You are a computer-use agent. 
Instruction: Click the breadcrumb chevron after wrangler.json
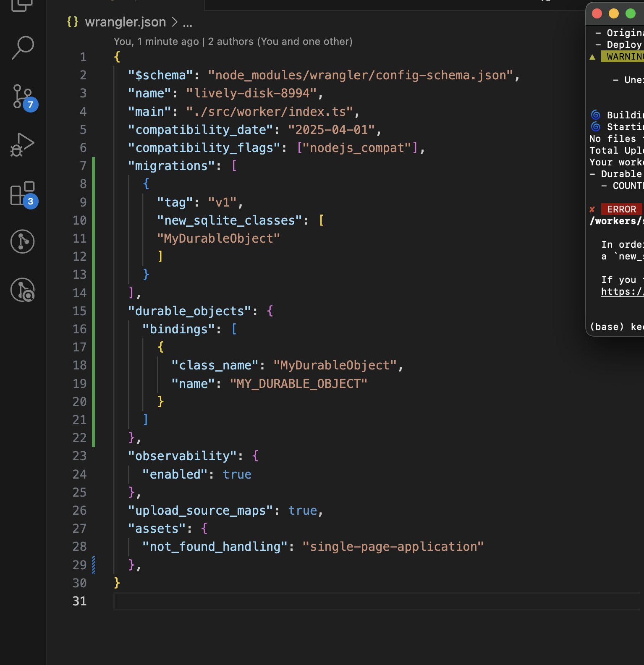175,22
